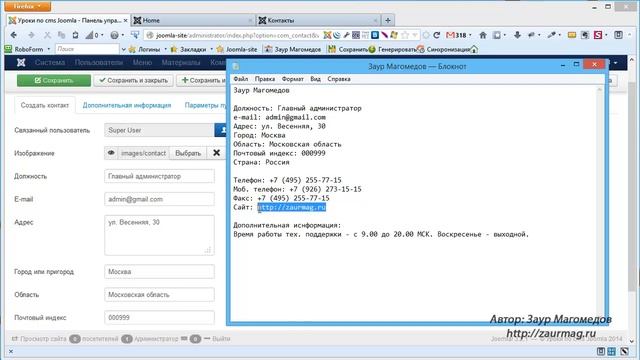Click the E-mail input field
This screenshot has height=360, width=640.
(x=159, y=199)
